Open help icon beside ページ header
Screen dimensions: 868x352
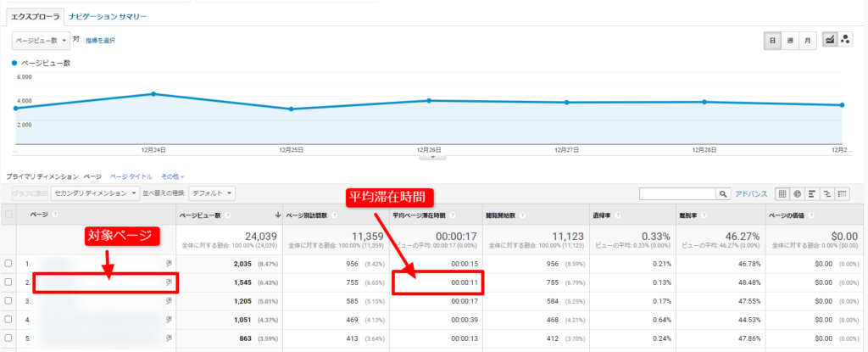pos(55,215)
